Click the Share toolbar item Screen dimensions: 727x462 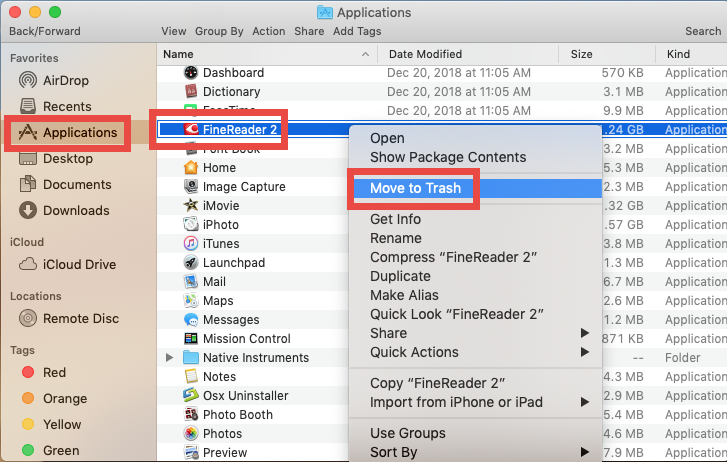click(309, 31)
